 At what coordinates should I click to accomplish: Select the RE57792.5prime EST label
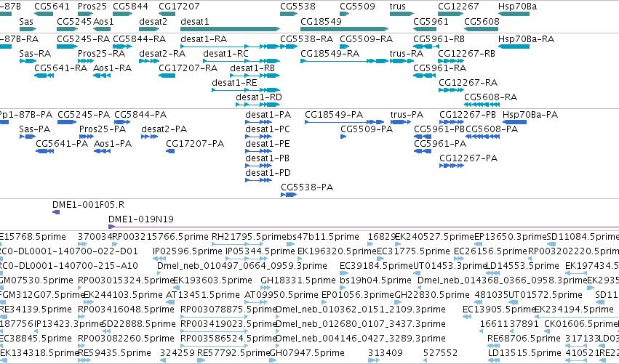point(233,353)
